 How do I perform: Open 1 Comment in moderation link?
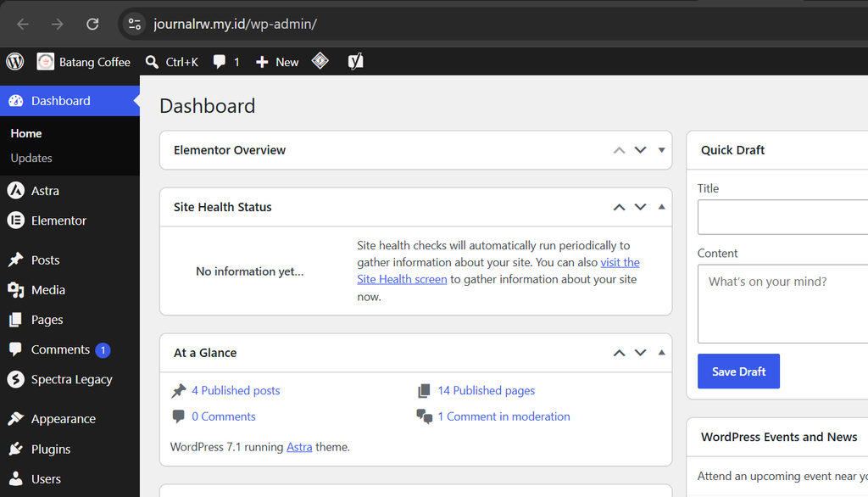coord(504,416)
